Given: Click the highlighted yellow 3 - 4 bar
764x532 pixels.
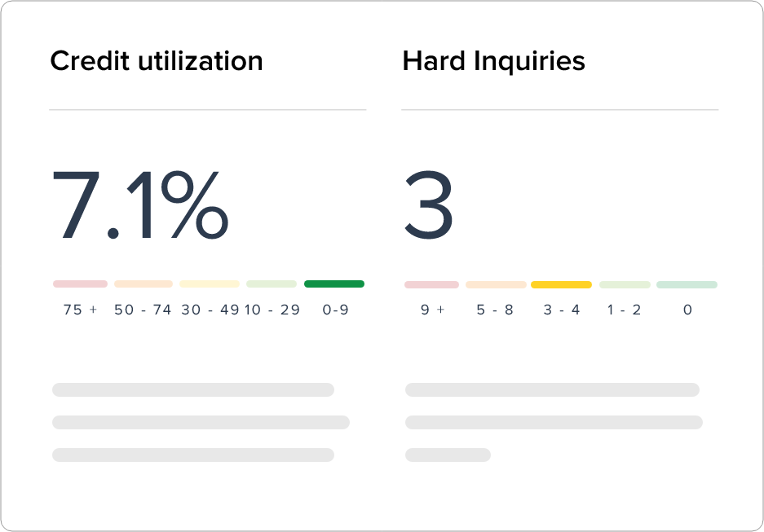Looking at the screenshot, I should click(x=561, y=285).
